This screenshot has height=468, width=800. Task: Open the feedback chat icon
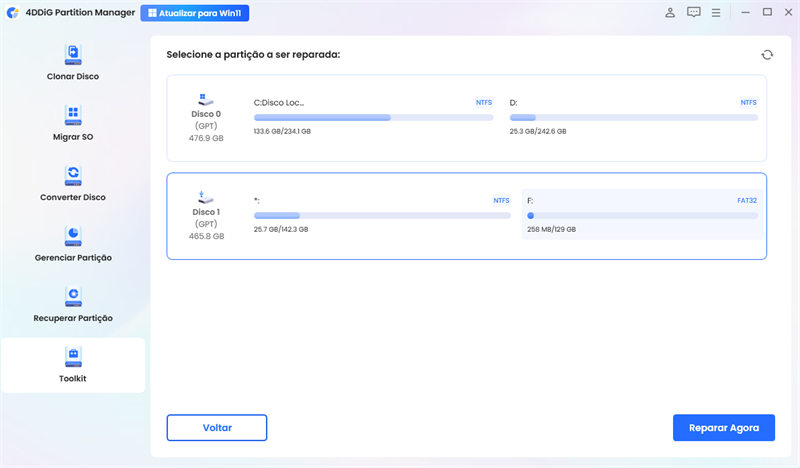pyautogui.click(x=694, y=13)
